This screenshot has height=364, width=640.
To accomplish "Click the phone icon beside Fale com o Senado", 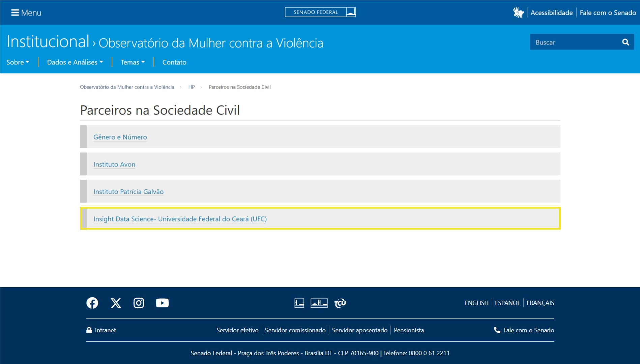I will coord(497,330).
